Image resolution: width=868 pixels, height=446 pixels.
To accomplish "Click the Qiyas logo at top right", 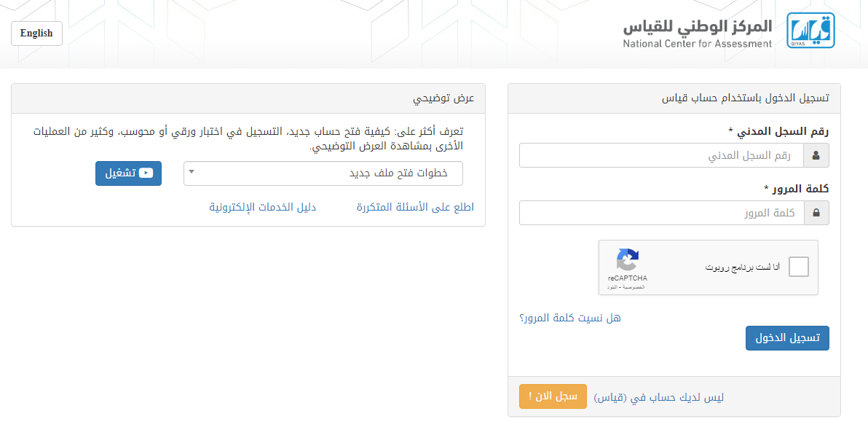I will (810, 29).
